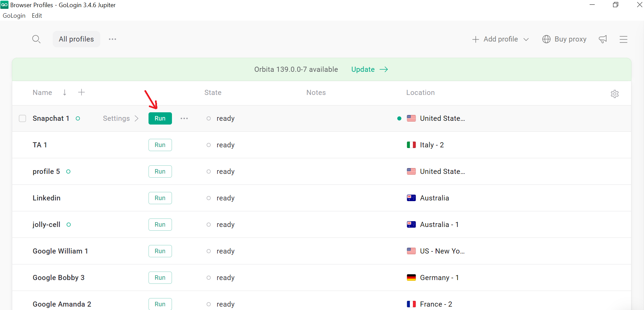
Task: Click green circle icon beside jolly-cell
Action: pos(69,225)
